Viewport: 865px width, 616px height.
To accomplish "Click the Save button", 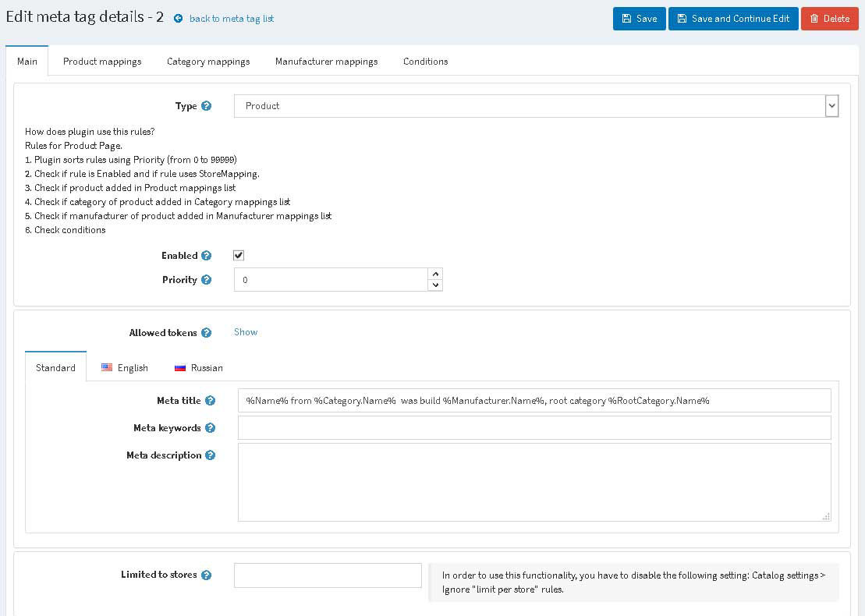I will click(640, 19).
